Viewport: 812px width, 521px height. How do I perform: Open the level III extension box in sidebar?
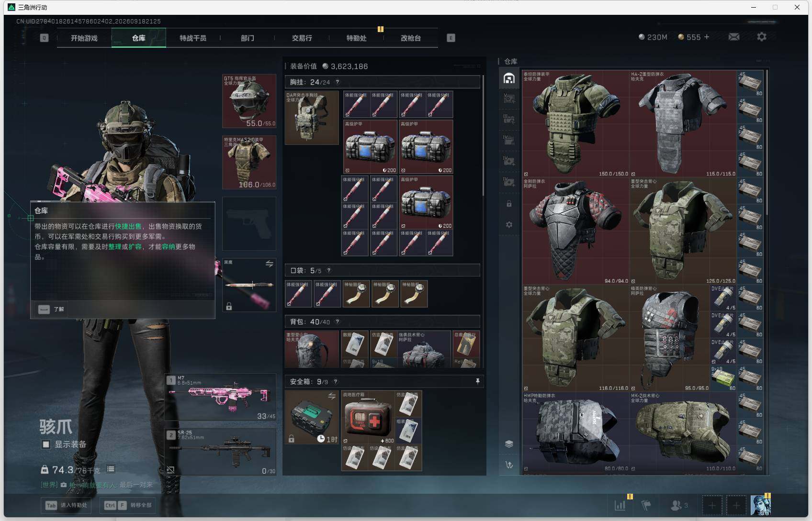click(x=509, y=119)
